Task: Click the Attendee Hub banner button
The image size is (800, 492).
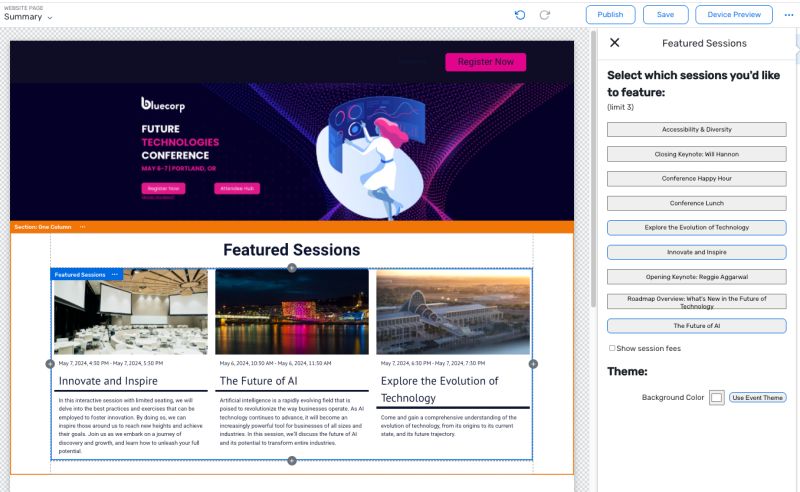Action: [x=237, y=188]
